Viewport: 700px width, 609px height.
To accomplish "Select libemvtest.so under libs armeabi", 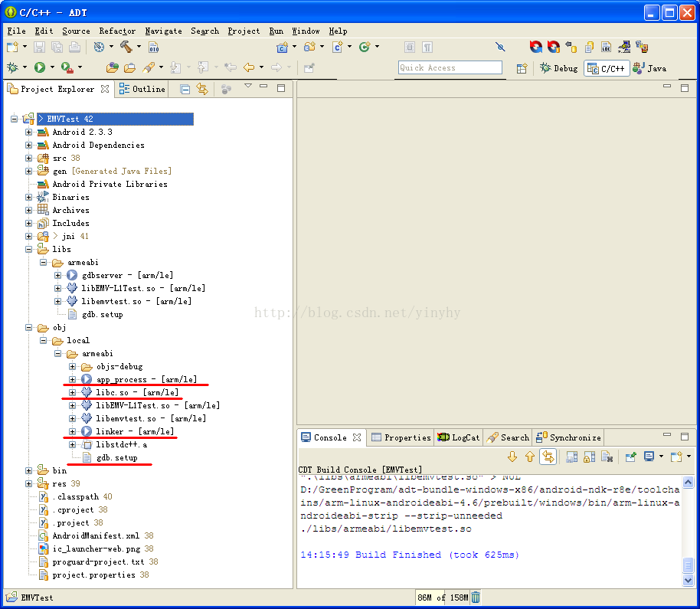I will pos(136,301).
